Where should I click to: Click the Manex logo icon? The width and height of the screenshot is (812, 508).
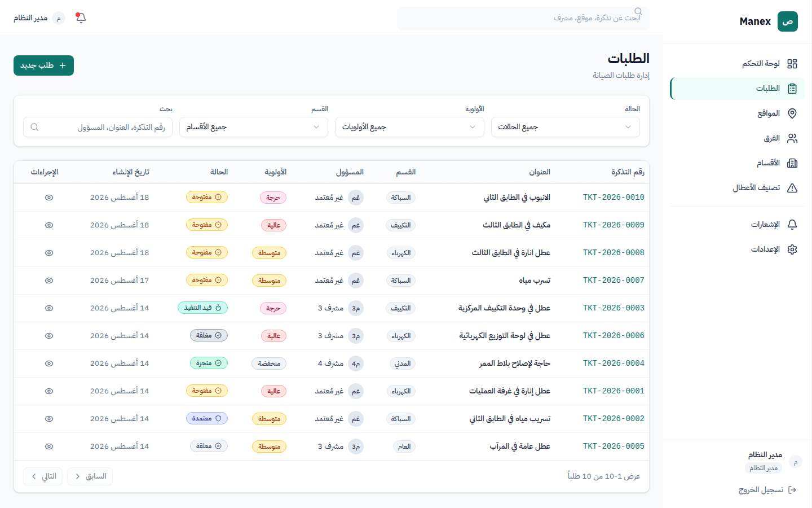tap(787, 21)
